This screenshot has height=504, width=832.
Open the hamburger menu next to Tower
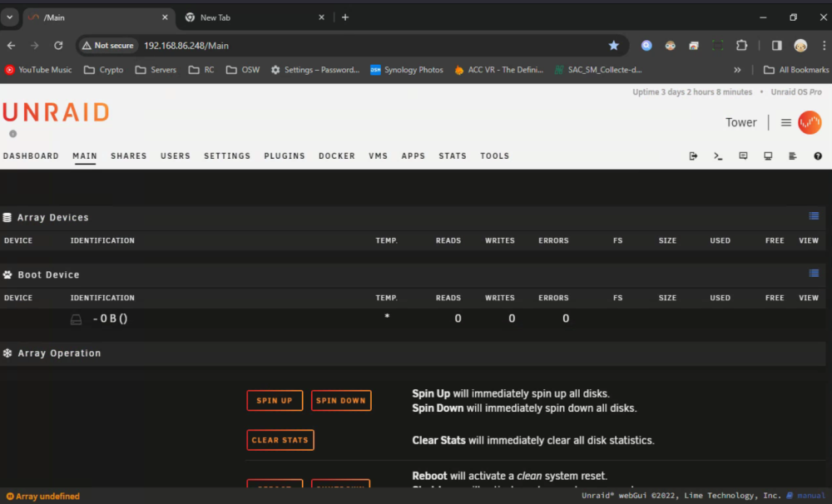click(786, 122)
